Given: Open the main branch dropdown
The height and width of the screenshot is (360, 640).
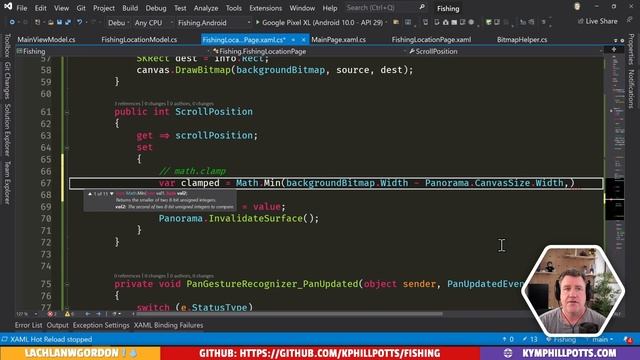Looking at the screenshot, I should point(601,339).
